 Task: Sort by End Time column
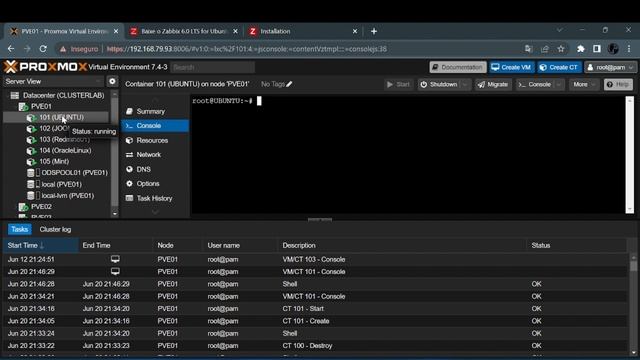115,245
